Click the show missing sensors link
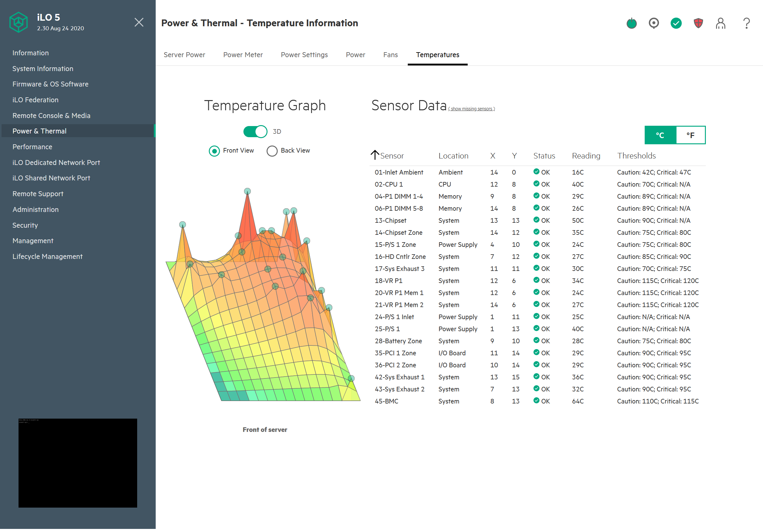Viewport: 763px width, 532px height. (471, 109)
